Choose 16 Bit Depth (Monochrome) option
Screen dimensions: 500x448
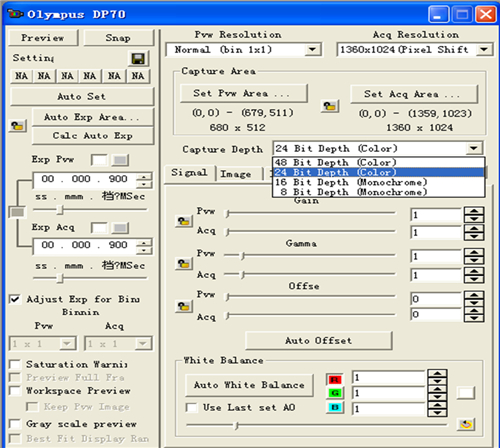point(378,182)
